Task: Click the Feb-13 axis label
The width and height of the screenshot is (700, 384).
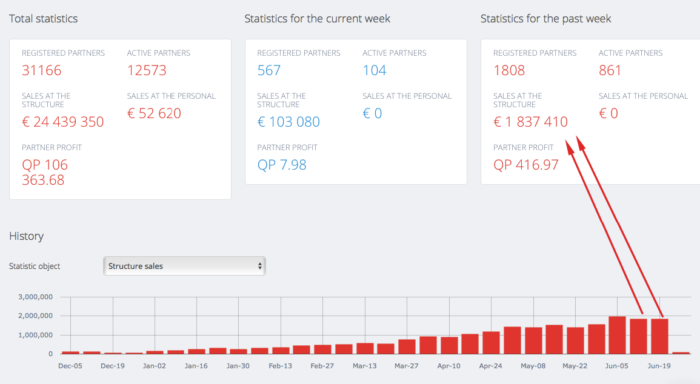Action: [280, 366]
